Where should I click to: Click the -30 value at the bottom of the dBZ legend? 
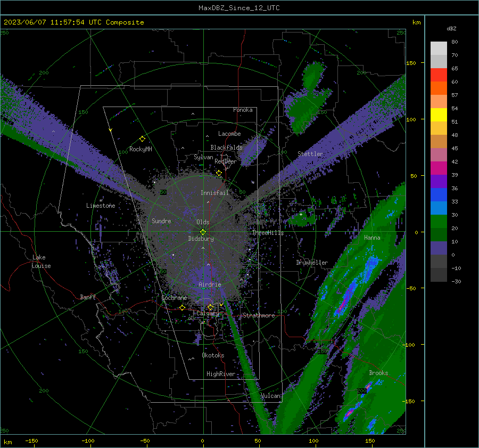[456, 281]
